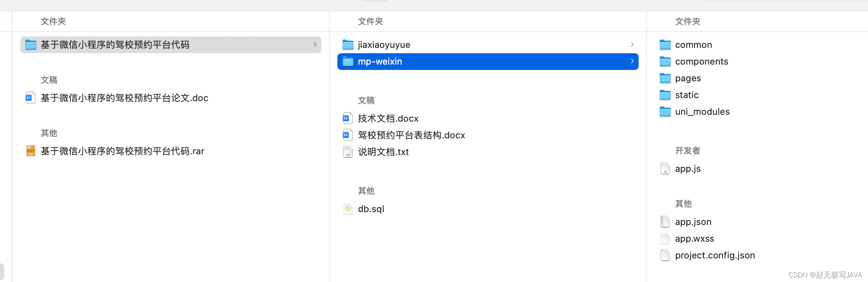
Task: Click the project.config.json file icon
Action: [665, 255]
